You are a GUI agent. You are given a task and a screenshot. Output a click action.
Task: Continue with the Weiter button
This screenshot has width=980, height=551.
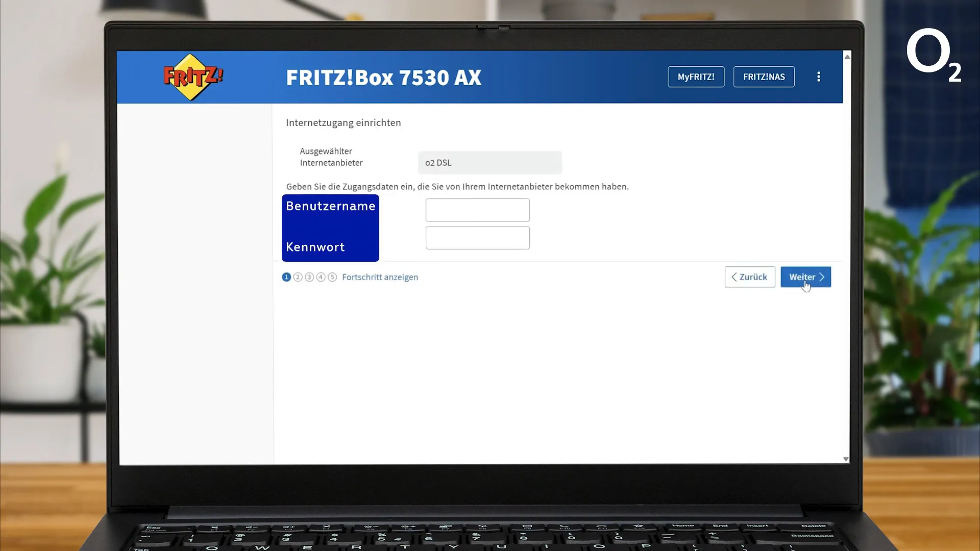(x=805, y=277)
